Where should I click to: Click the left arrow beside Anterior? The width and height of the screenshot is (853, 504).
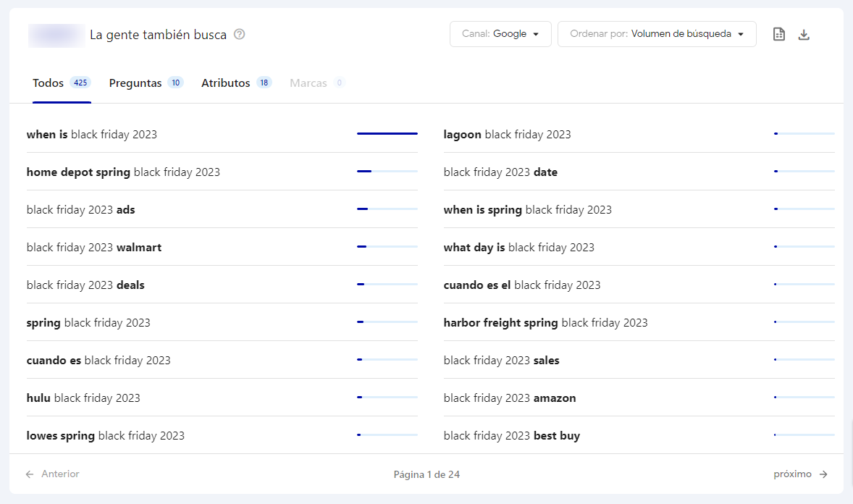[x=30, y=474]
